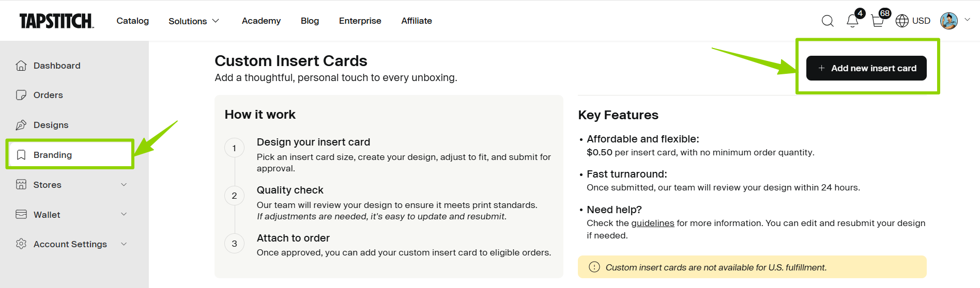Open the Academy menu item

click(x=261, y=21)
